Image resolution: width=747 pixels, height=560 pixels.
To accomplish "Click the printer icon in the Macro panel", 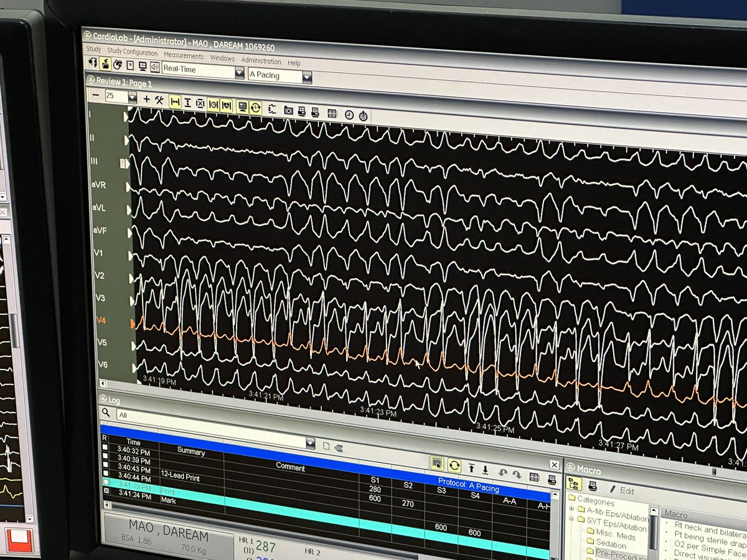I will (x=592, y=487).
